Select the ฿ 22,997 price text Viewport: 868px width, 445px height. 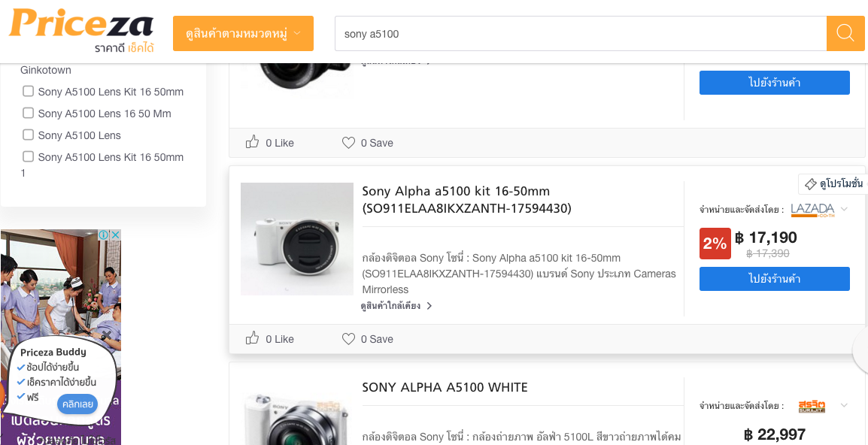click(x=775, y=435)
